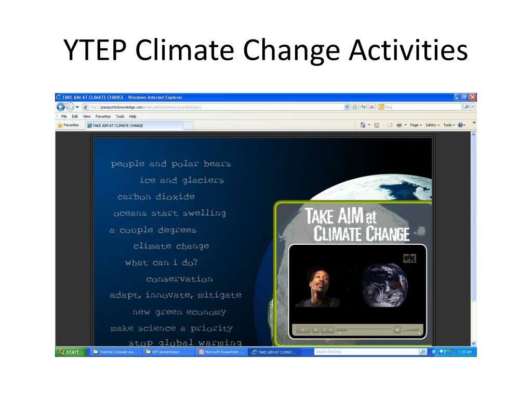Screen dimensions: 532x399
Task: Open the Safety dropdown in command bar
Action: coord(432,125)
